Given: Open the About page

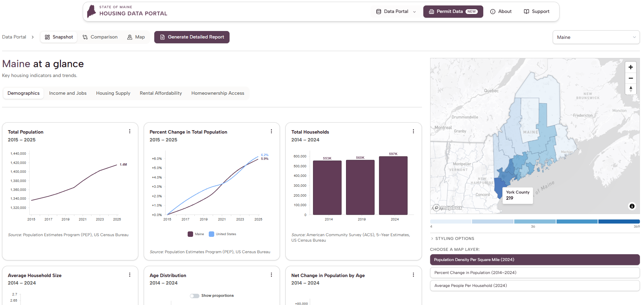Looking at the screenshot, I should 501,12.
